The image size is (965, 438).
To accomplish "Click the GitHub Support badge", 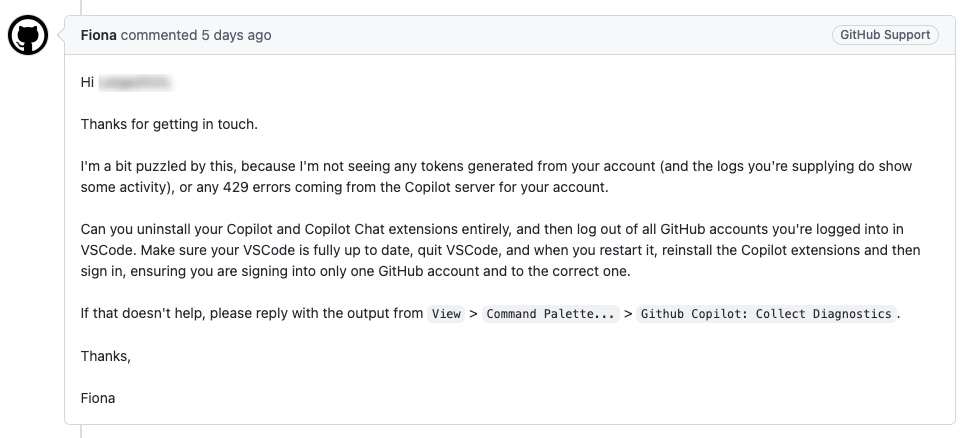I will (885, 35).
